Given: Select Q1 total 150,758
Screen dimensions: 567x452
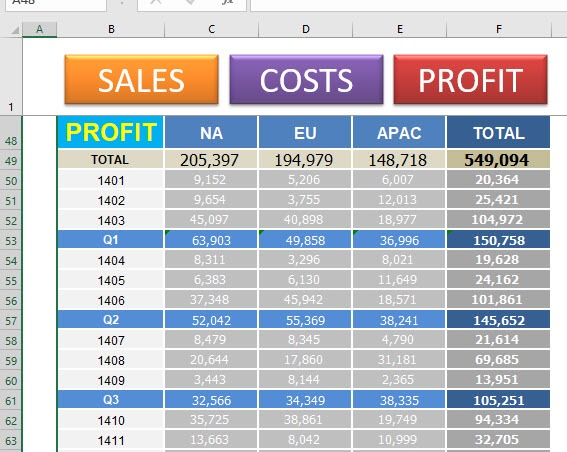Looking at the screenshot, I should point(498,239).
